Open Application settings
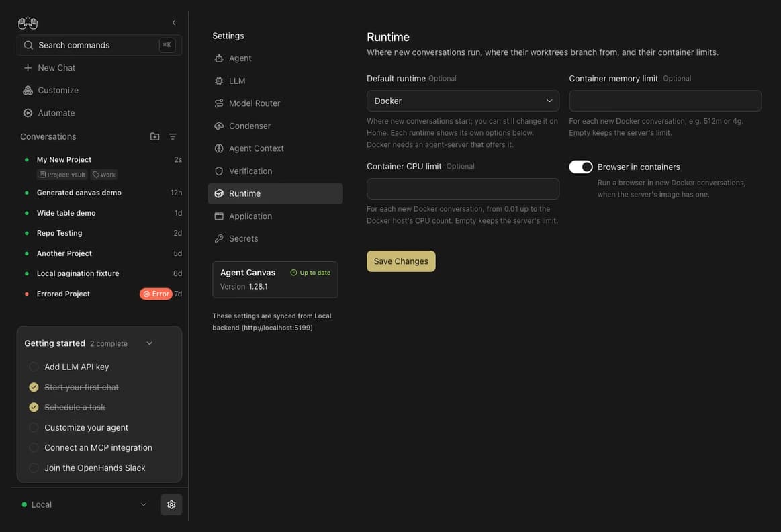781x532 pixels. [x=275, y=216]
